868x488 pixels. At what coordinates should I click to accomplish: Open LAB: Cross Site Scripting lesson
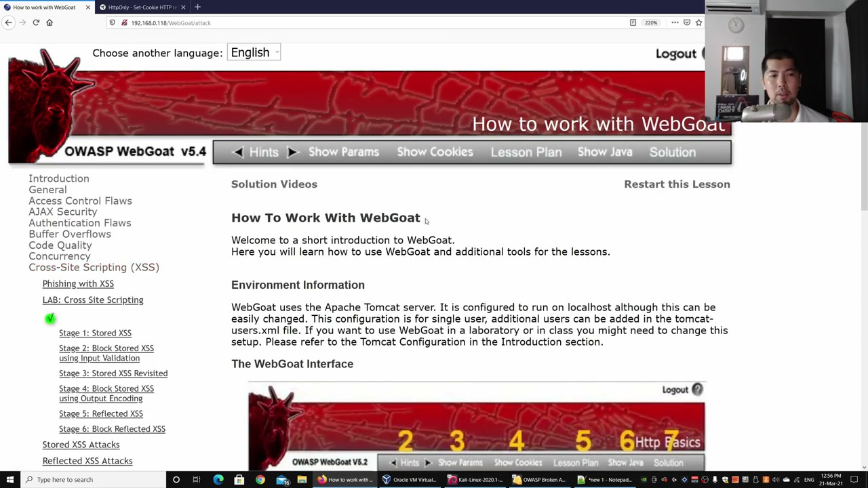click(x=93, y=300)
